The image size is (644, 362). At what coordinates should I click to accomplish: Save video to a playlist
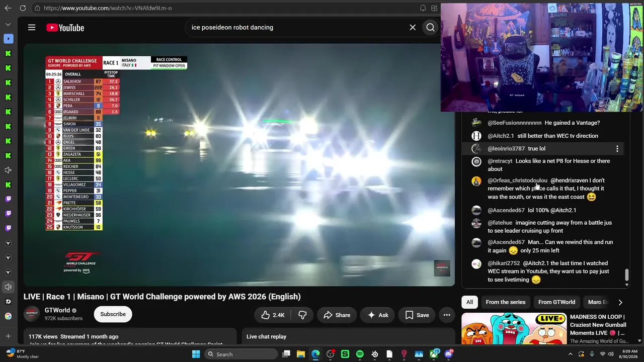(x=417, y=315)
